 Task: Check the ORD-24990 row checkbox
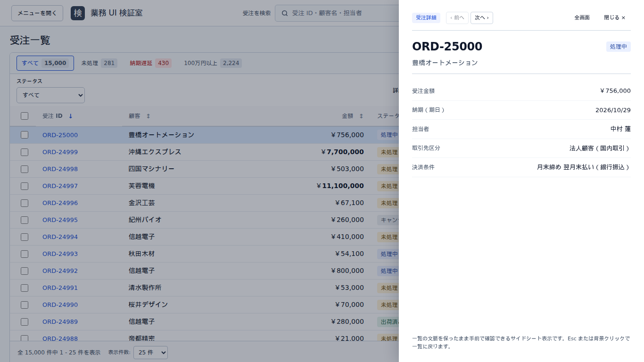pos(25,304)
